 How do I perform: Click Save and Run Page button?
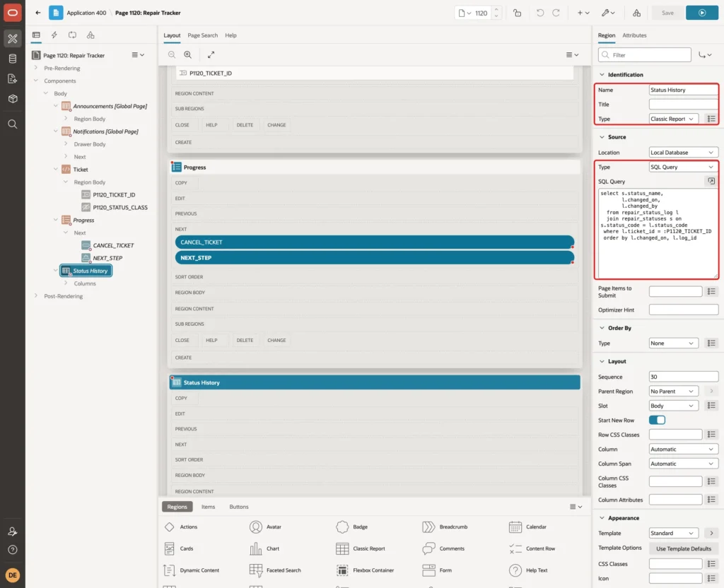(702, 13)
